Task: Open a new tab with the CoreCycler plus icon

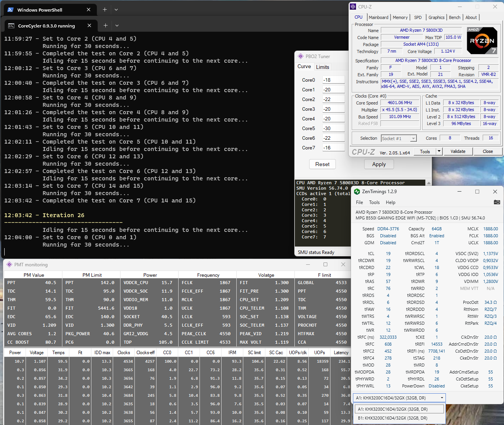Action: 105,26
